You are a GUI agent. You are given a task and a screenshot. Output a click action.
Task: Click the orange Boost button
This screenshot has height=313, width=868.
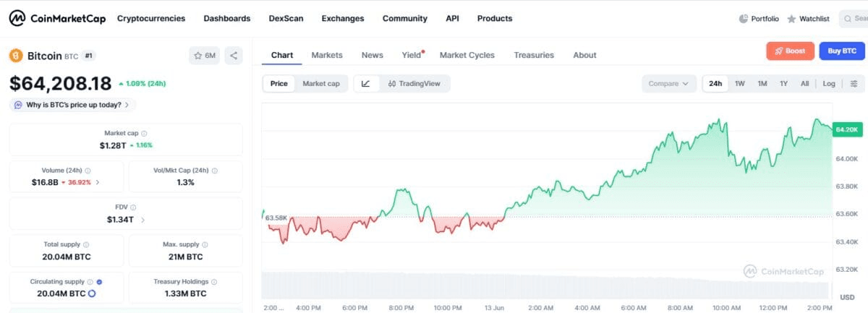(790, 51)
